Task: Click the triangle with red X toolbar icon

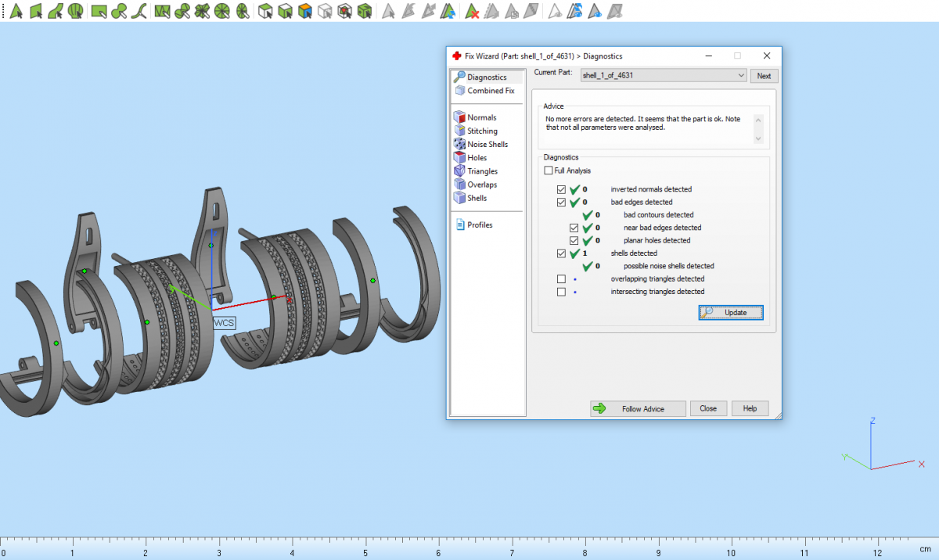Action: 472,11
